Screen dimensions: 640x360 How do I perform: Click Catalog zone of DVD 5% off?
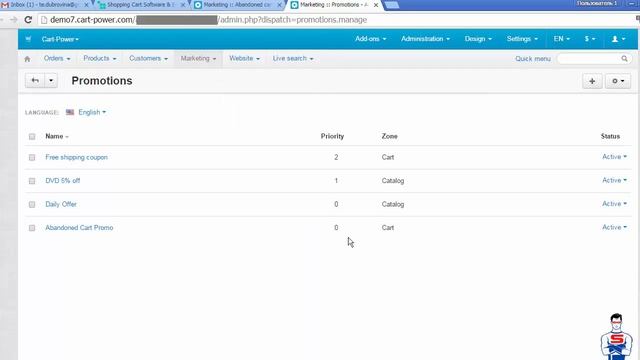[x=393, y=181]
